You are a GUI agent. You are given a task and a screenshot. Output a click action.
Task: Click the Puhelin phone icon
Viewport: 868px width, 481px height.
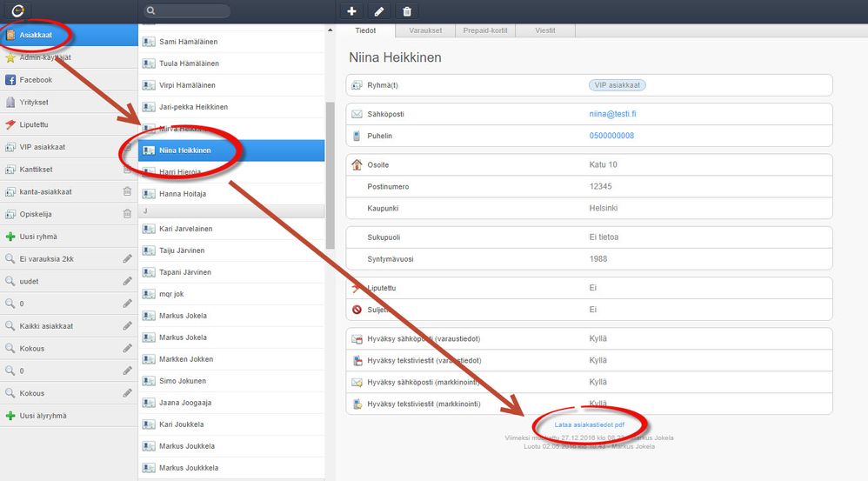tap(357, 136)
